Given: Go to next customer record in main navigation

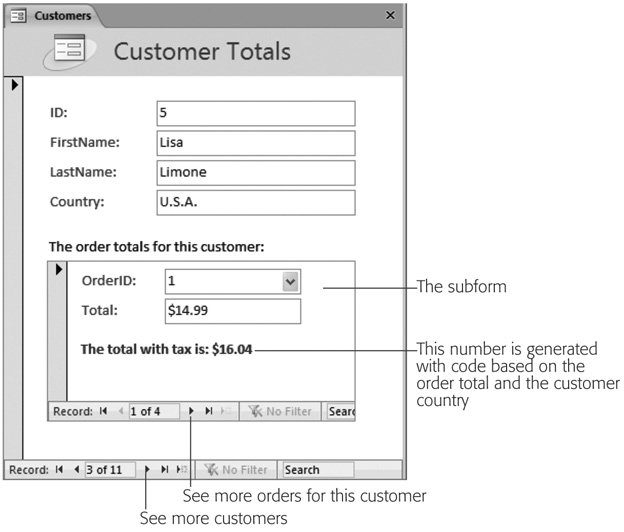Looking at the screenshot, I should coord(147,470).
